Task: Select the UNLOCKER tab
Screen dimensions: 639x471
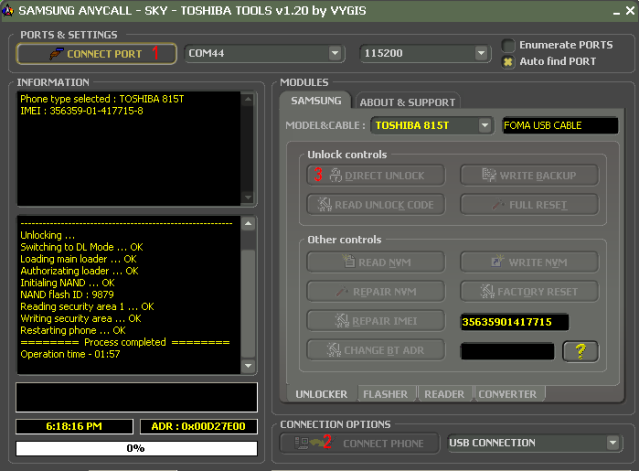Action: pyautogui.click(x=321, y=394)
